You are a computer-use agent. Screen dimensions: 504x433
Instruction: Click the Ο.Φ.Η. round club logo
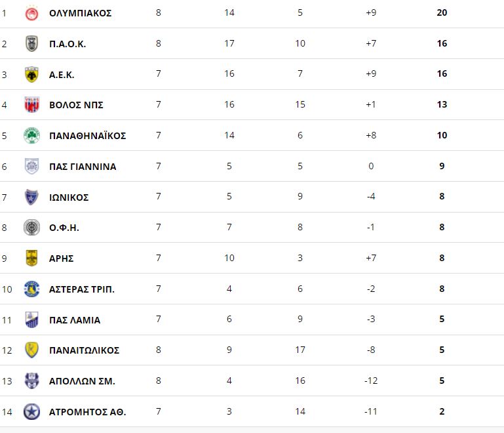point(31,228)
